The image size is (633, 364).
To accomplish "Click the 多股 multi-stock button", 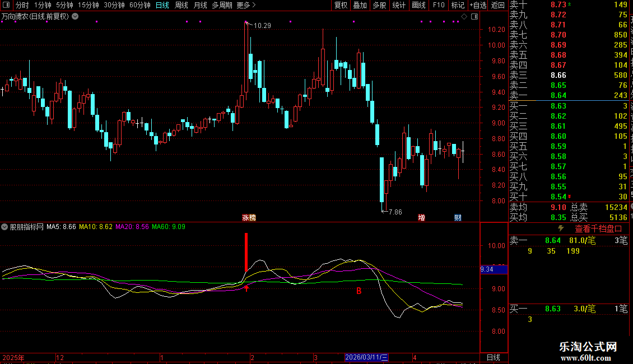I will [379, 5].
